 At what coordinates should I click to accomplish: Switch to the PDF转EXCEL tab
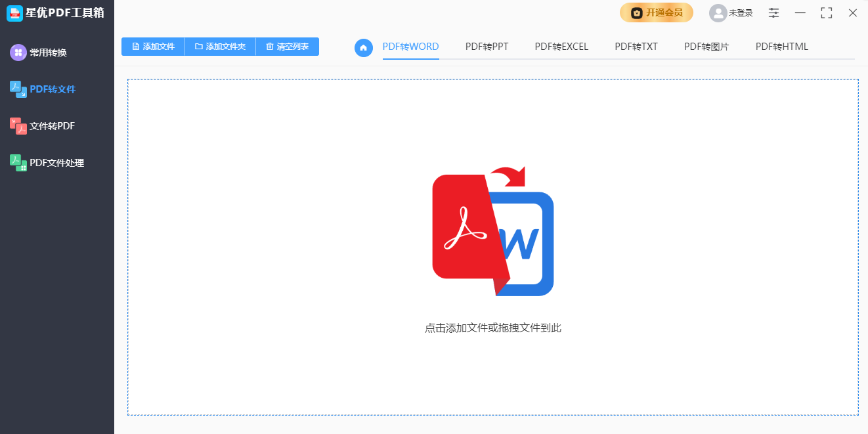click(561, 46)
